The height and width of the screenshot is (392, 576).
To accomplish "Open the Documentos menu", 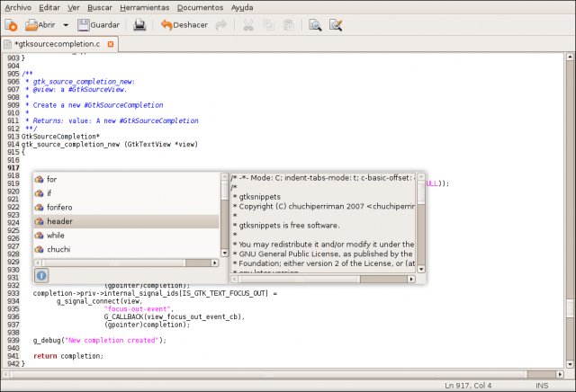I will 200,7.
